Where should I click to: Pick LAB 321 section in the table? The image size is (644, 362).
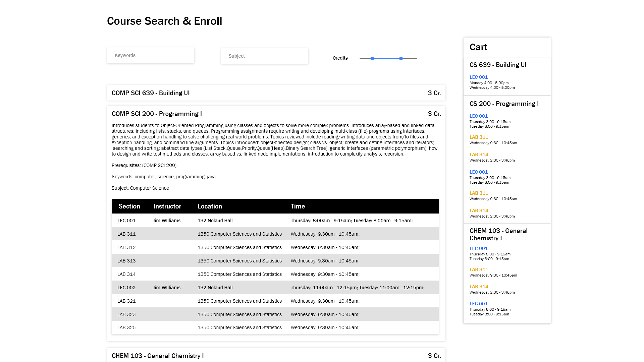click(275, 301)
